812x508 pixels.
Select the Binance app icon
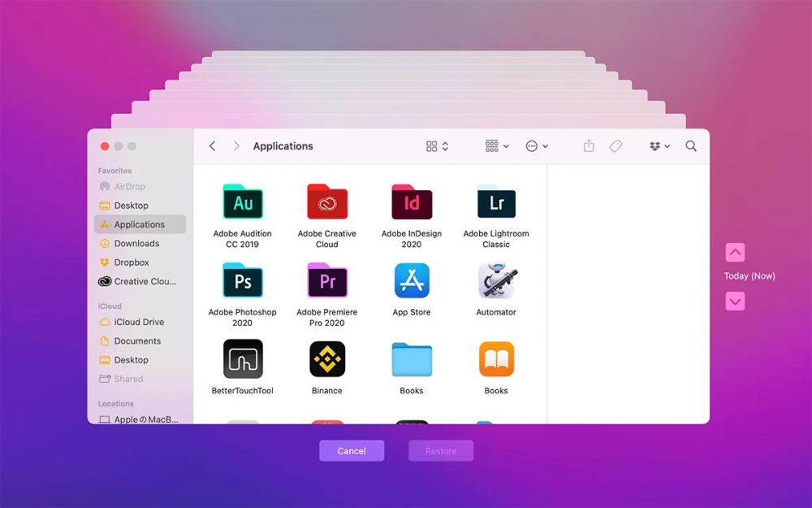pos(327,359)
